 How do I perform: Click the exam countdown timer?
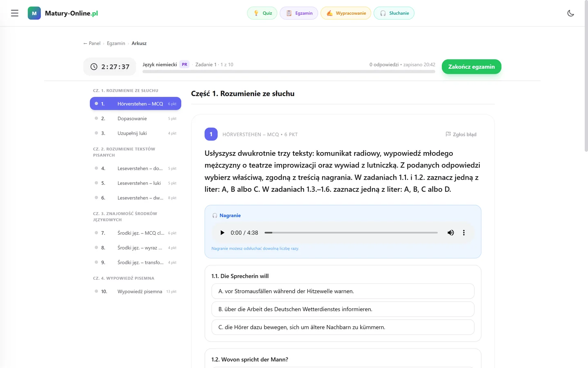110,67
